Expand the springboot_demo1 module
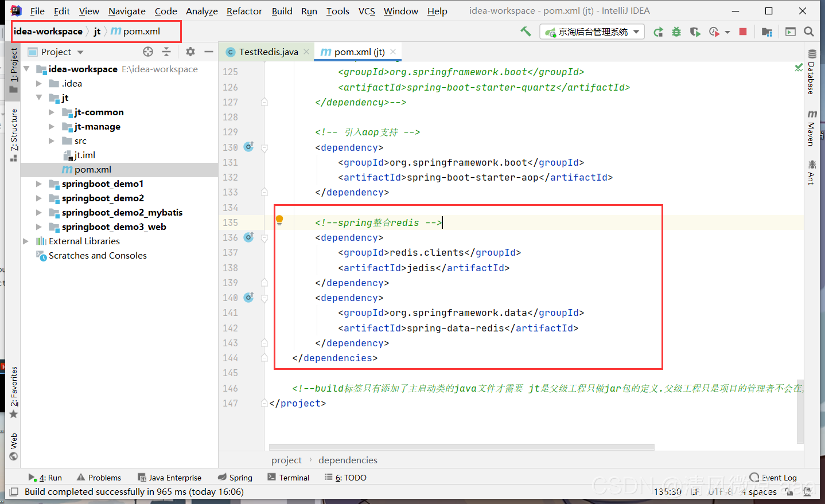 pyautogui.click(x=39, y=183)
